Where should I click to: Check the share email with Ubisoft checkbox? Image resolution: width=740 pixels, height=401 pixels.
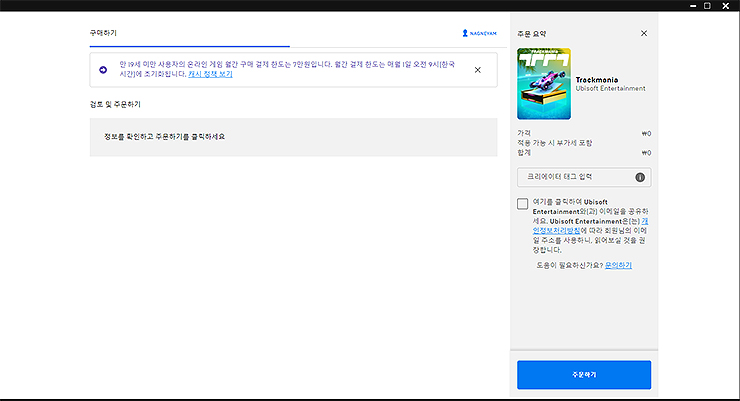[x=522, y=204]
